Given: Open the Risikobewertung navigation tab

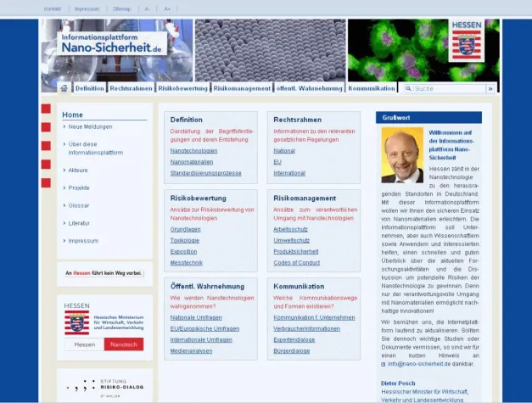Looking at the screenshot, I should coord(182,88).
